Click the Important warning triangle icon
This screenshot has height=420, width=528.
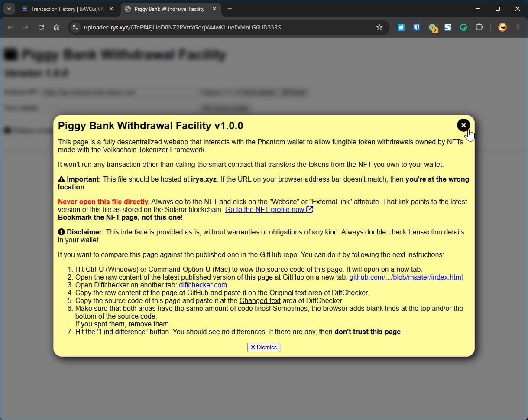pyautogui.click(x=62, y=179)
